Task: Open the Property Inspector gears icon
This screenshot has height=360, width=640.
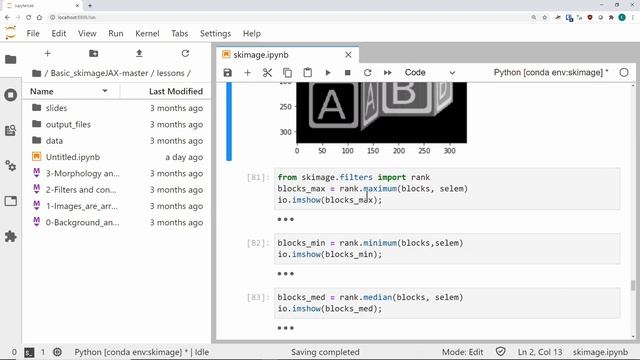Action: click(11, 166)
